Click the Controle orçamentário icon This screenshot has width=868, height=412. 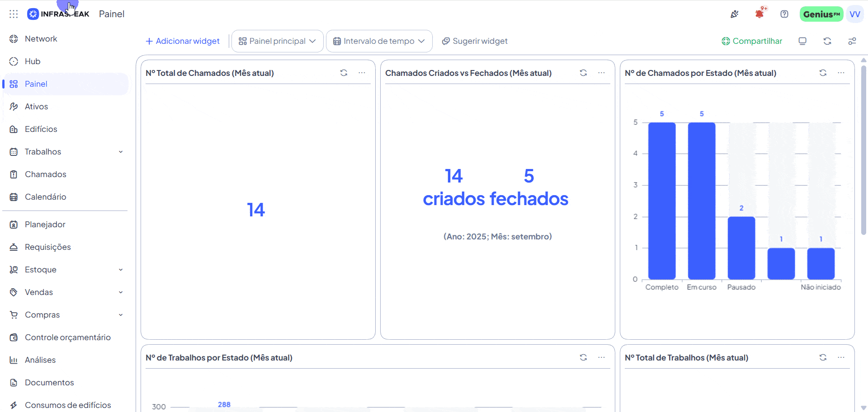14,337
